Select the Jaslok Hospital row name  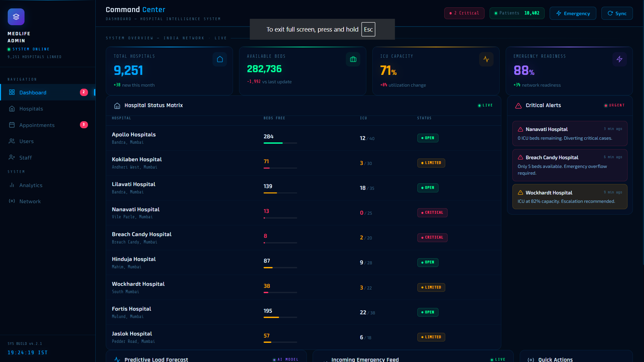click(x=132, y=334)
